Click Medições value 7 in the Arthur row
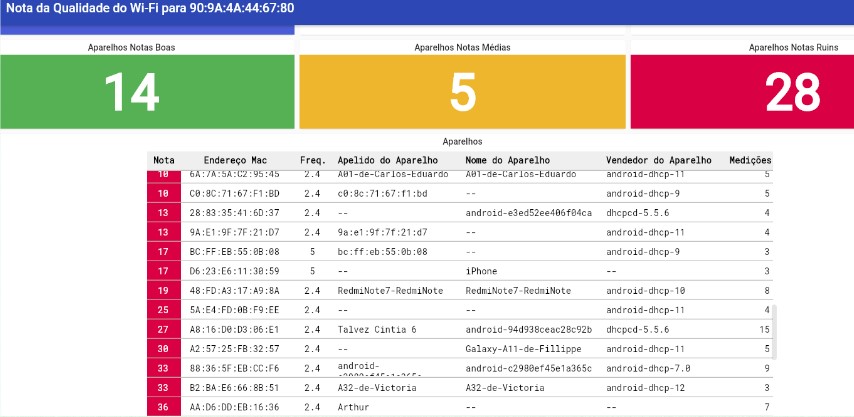 (767, 407)
